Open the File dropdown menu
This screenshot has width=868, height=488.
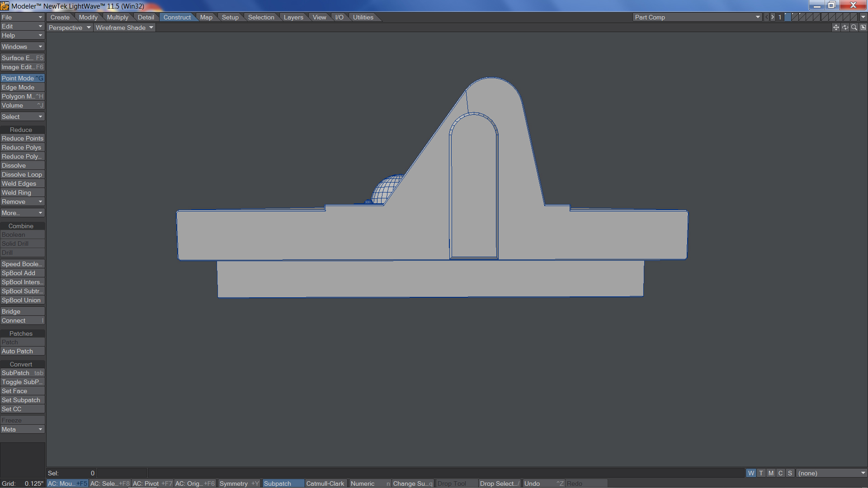(x=22, y=17)
